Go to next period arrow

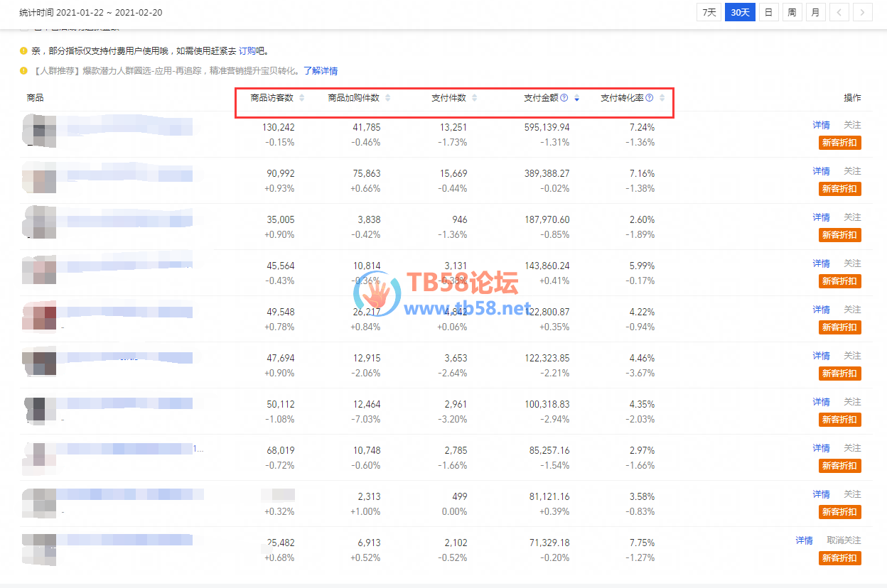(x=863, y=12)
